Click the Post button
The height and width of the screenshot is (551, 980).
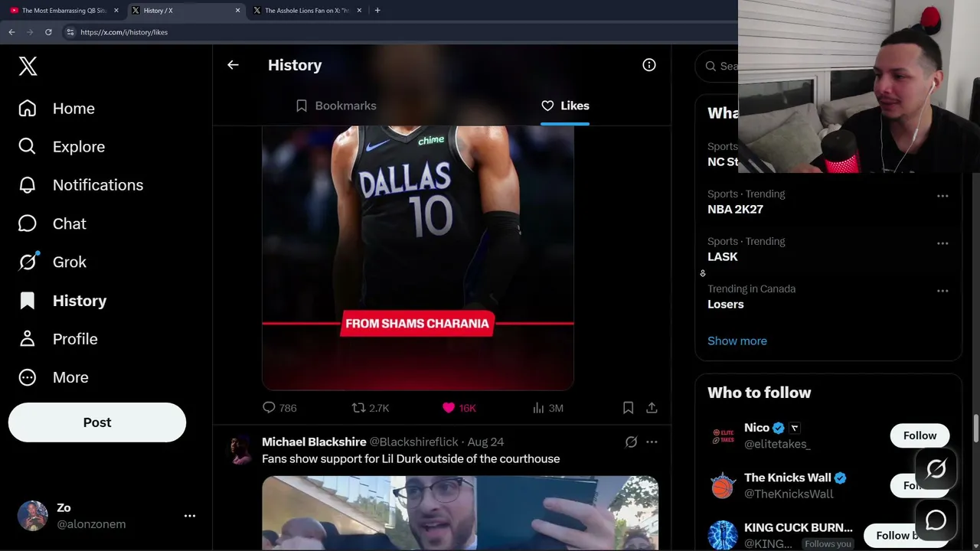coord(97,422)
